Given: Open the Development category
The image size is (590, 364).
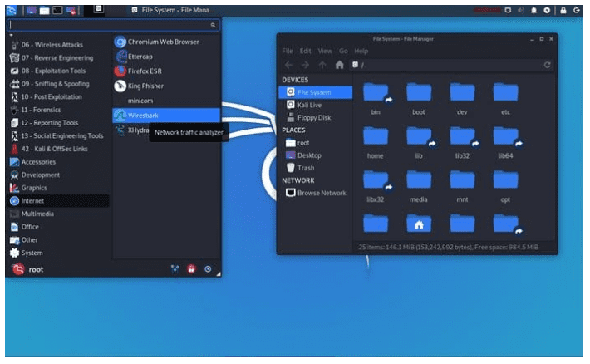Looking at the screenshot, I should tap(60, 175).
